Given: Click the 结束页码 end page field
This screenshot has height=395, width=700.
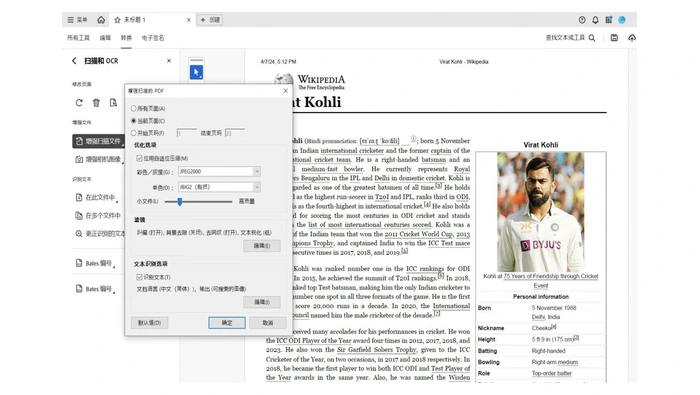Looking at the screenshot, I should [235, 133].
